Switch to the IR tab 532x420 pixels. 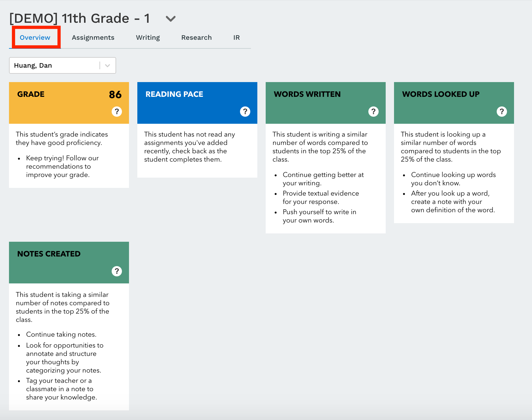[x=236, y=38]
